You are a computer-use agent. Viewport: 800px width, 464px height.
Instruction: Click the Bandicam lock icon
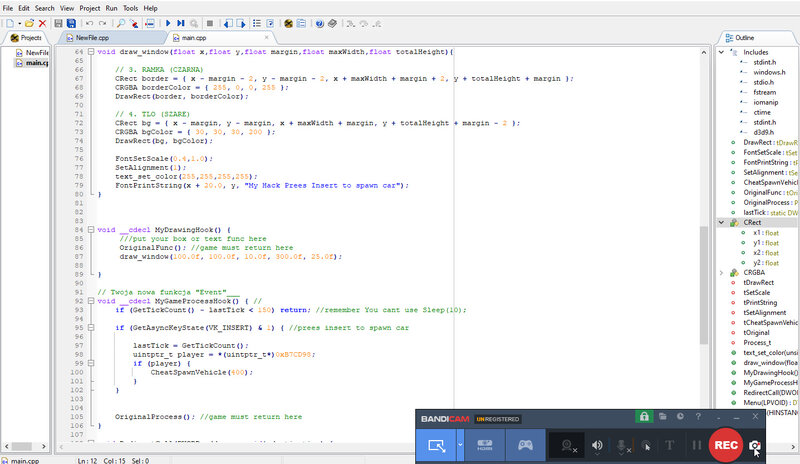point(646,417)
